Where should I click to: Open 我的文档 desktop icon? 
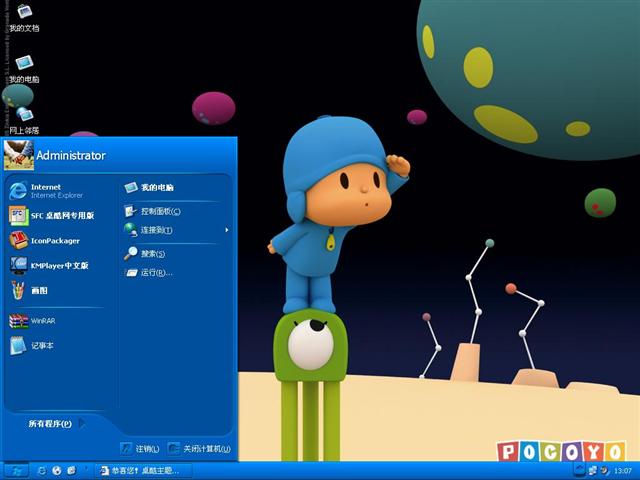click(24, 18)
